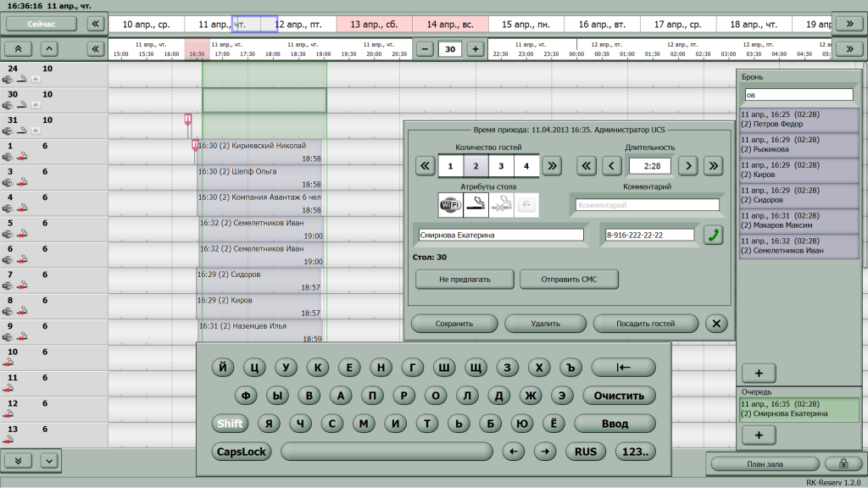Click the duration field showing 2:28

(650, 166)
